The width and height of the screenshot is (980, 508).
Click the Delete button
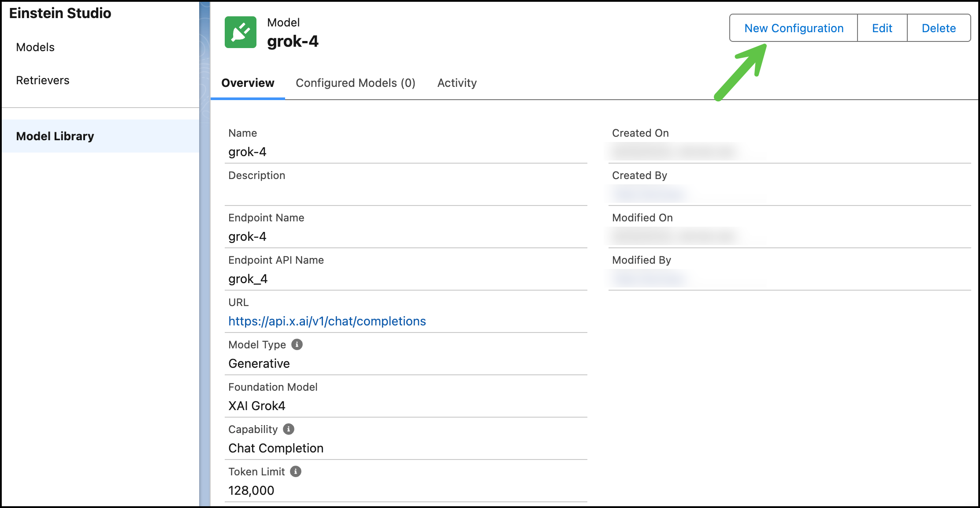click(x=939, y=28)
